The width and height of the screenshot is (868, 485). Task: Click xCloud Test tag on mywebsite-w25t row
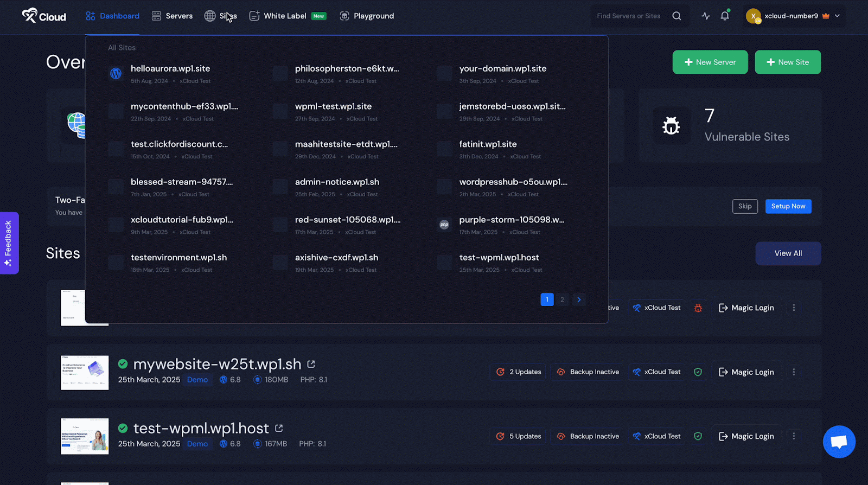pyautogui.click(x=656, y=372)
